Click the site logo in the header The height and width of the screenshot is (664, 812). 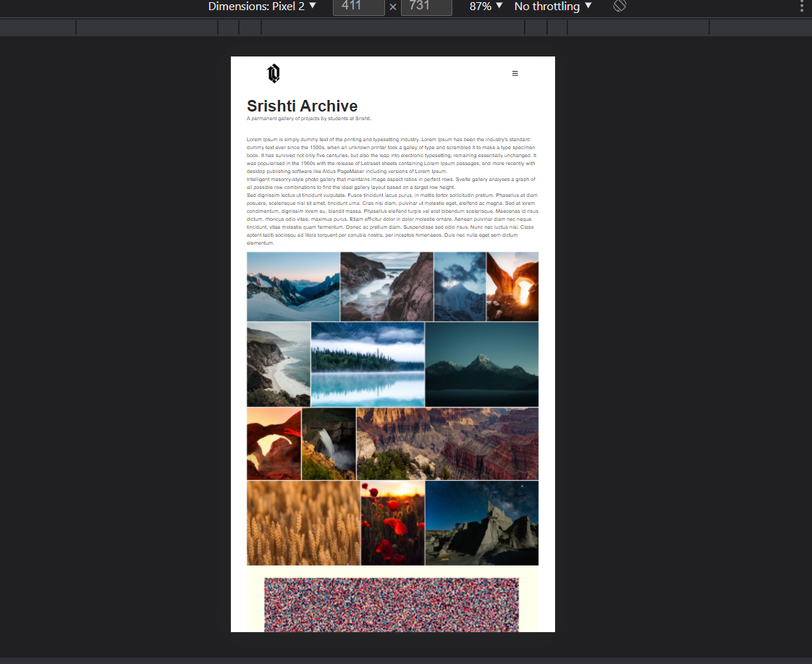click(x=274, y=74)
